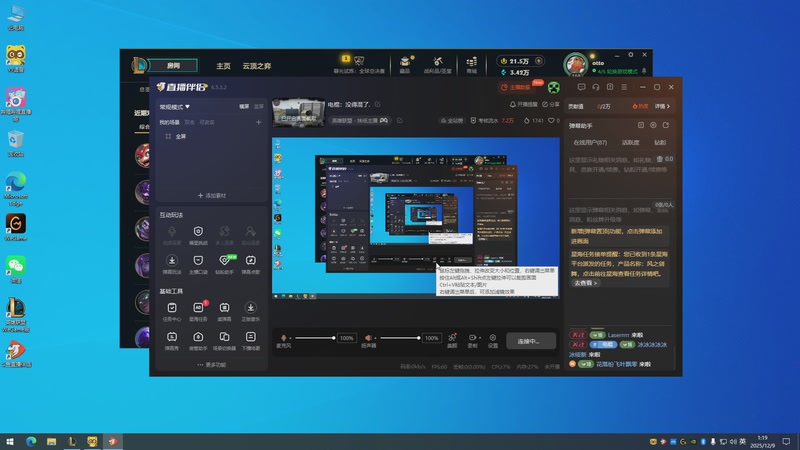Open the dropdown arrow beside speaker icon
Image resolution: width=800 pixels, height=450 pixels.
pyautogui.click(x=375, y=338)
